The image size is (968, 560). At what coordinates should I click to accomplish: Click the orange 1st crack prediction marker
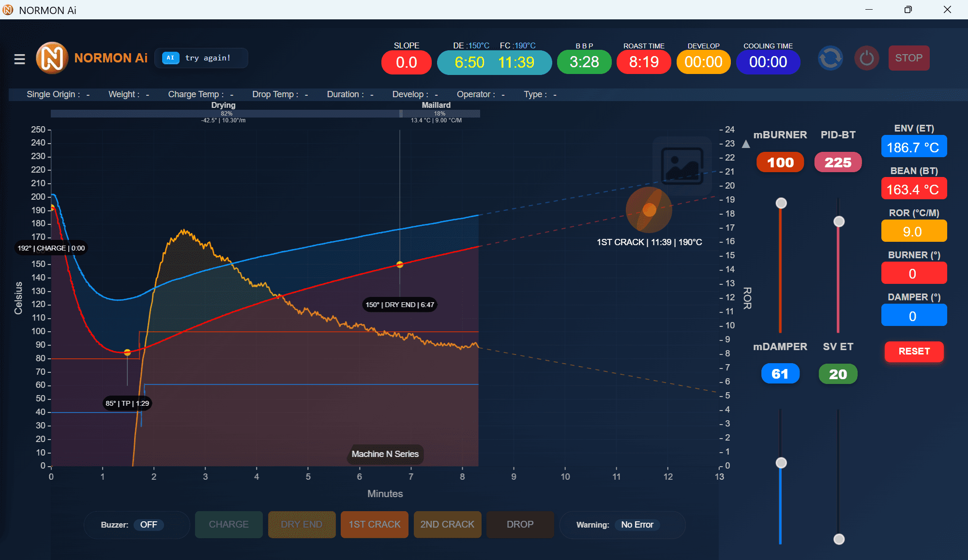(x=649, y=210)
